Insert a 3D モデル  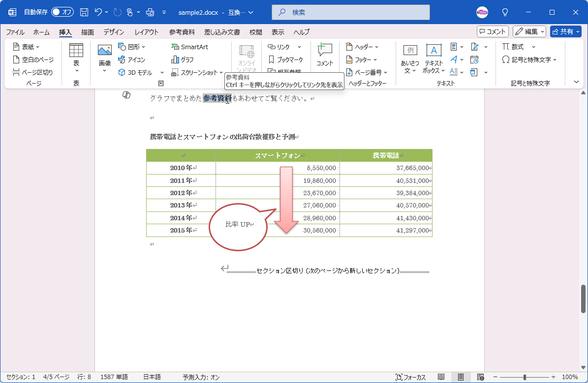[135, 72]
